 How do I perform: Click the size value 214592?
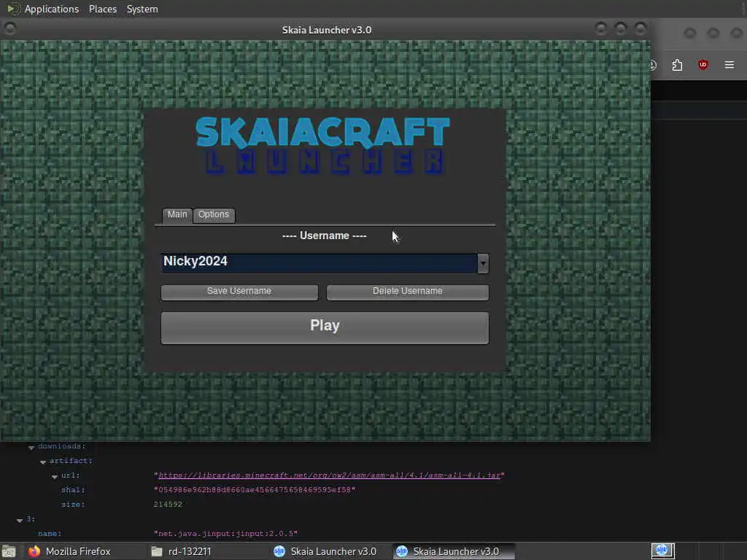tap(168, 505)
